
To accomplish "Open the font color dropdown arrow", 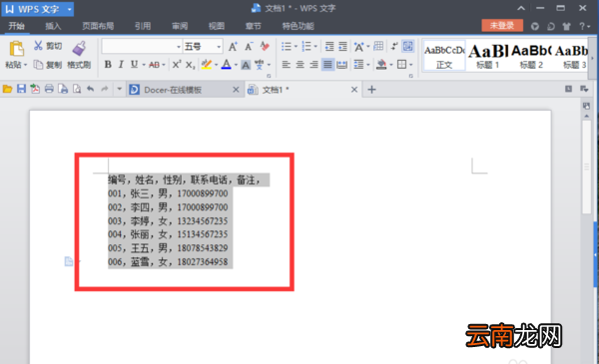I will (236, 65).
